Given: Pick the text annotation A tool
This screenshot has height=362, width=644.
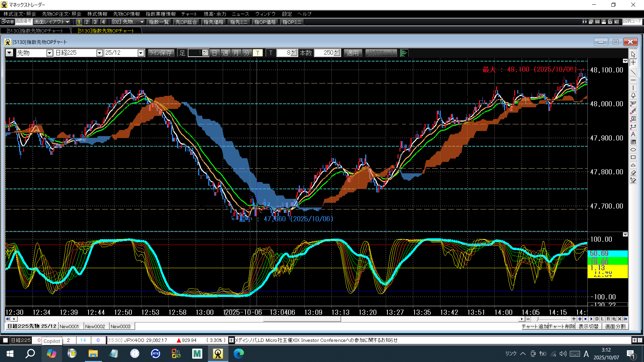Looking at the screenshot, I should [x=633, y=134].
